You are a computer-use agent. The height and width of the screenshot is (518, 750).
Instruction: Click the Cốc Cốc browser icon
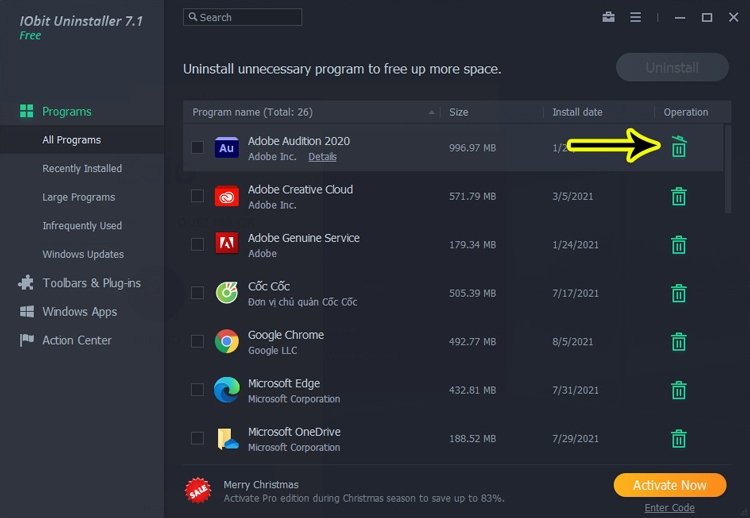pyautogui.click(x=227, y=293)
